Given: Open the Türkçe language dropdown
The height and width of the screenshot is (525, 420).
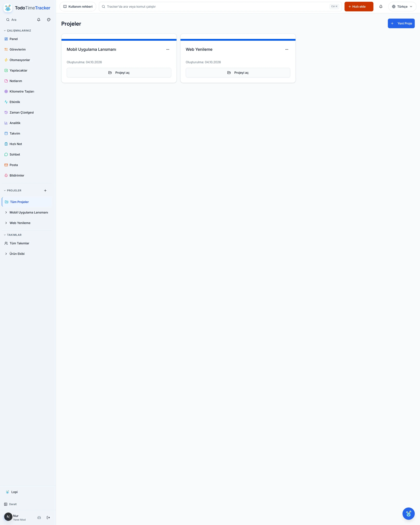Looking at the screenshot, I should [x=402, y=7].
